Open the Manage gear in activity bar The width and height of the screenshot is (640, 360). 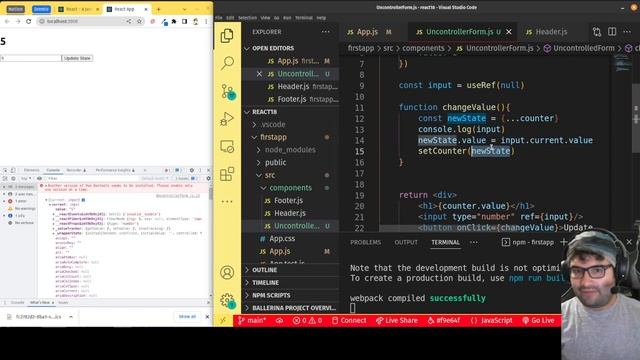coord(227,301)
